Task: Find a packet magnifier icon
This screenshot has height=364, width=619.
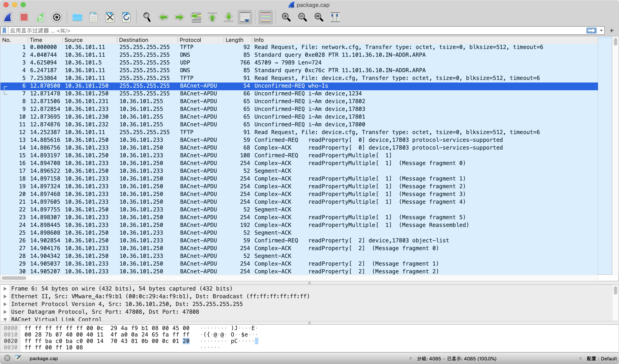Action: tap(147, 17)
